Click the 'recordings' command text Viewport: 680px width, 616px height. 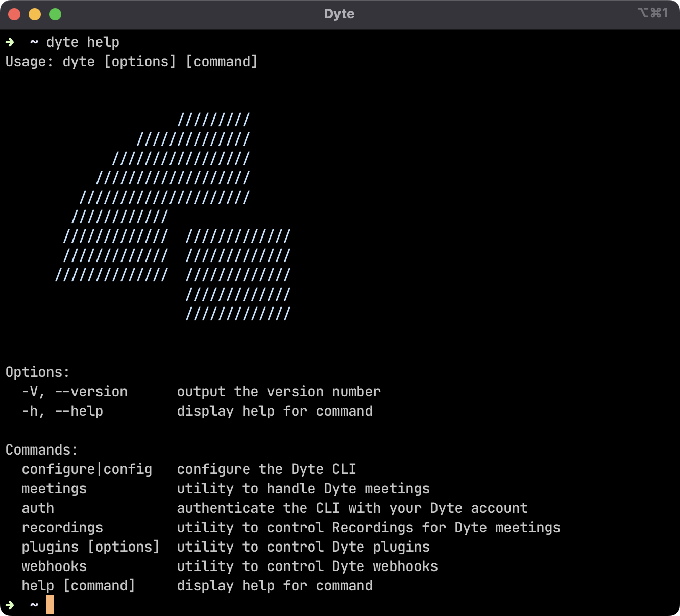pos(62,527)
